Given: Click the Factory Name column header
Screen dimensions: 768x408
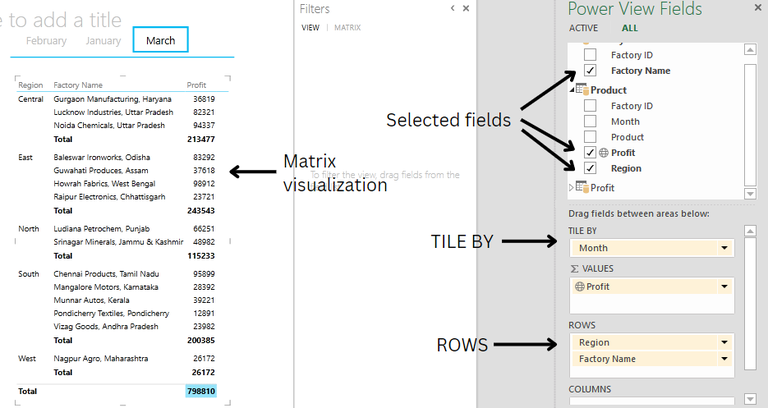Looking at the screenshot, I should pyautogui.click(x=78, y=85).
